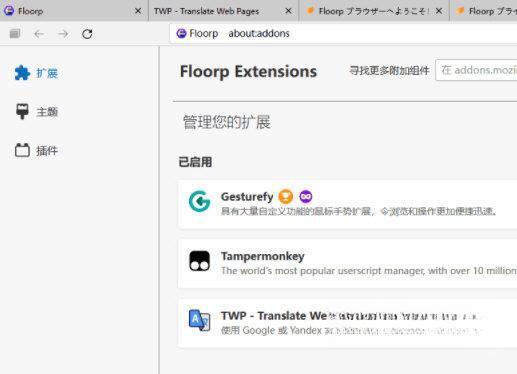Click the 已启用 section label
Screen dimensions: 517x374
(195, 162)
